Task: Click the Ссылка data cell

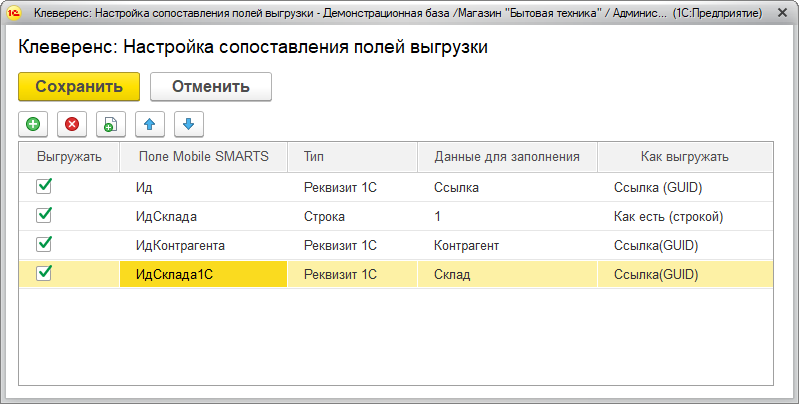Action: click(x=507, y=187)
